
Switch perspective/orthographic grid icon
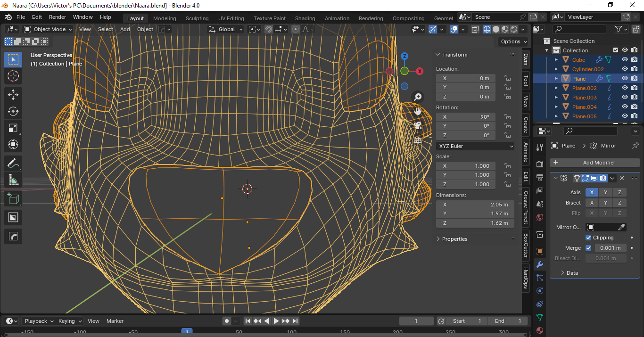pyautogui.click(x=418, y=140)
